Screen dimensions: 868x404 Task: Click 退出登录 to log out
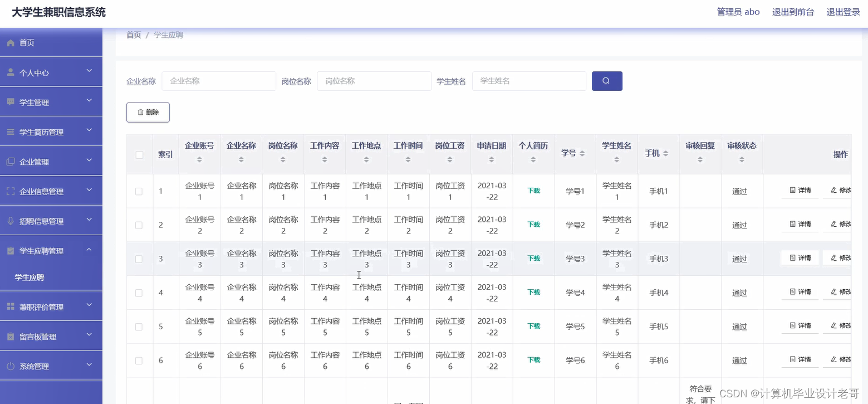(843, 12)
